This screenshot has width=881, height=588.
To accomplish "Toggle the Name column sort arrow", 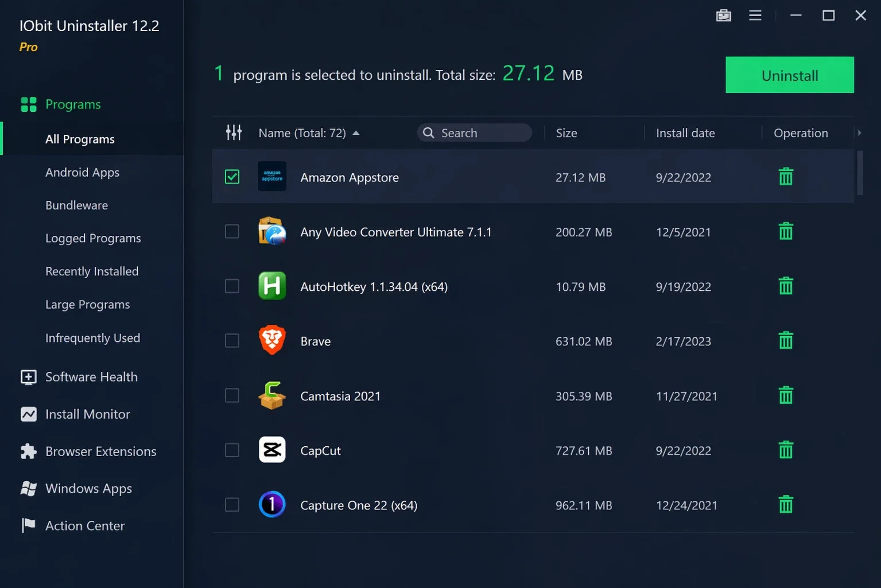I will point(356,133).
